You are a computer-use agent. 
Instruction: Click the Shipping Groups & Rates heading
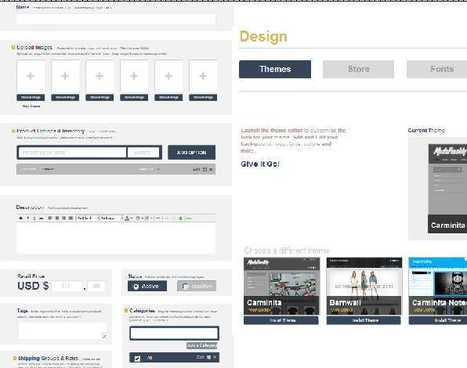[x=48, y=358]
